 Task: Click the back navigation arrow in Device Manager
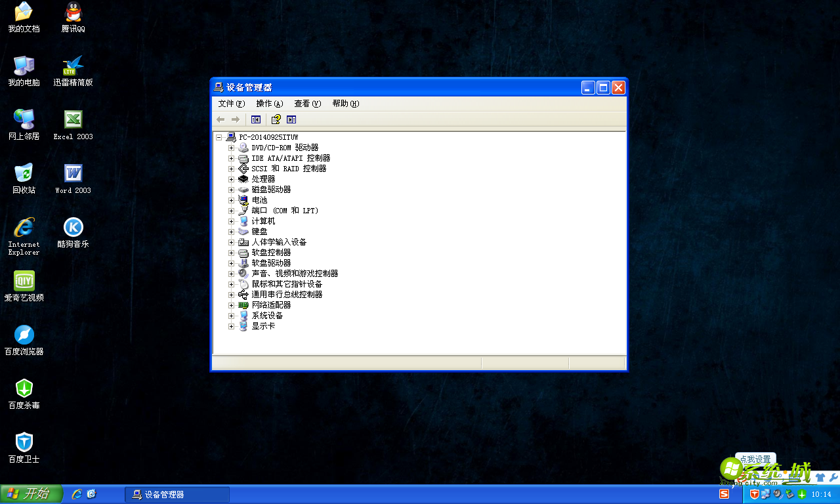point(220,119)
